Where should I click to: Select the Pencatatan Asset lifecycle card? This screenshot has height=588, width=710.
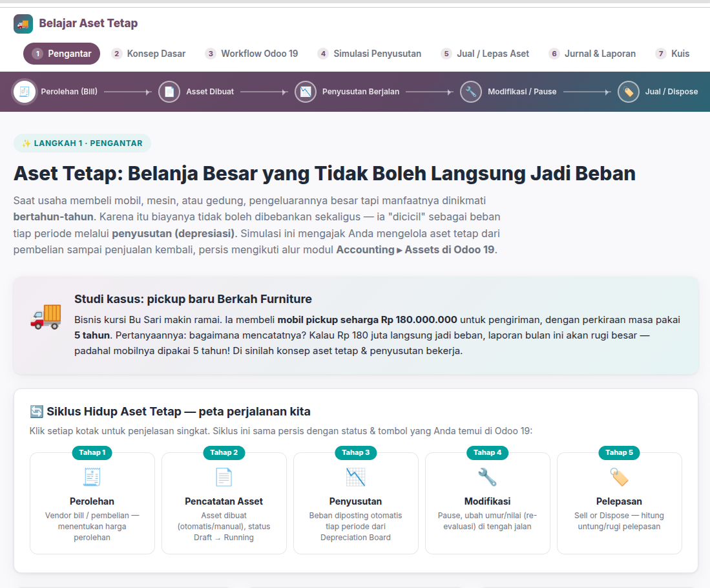[x=224, y=503]
